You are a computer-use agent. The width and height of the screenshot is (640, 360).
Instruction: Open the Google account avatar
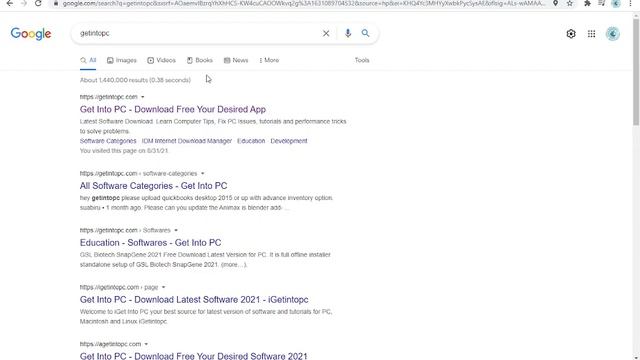coord(613,34)
